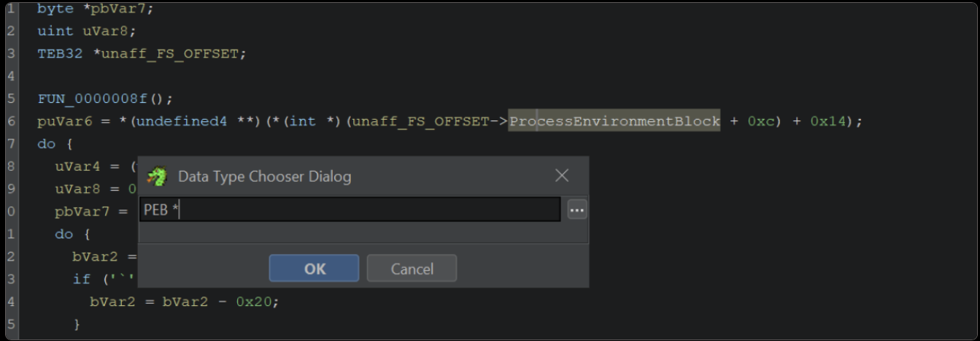Click the "if" keyword in the inner loop
Screen dimensions: 980x341
[x=81, y=279]
